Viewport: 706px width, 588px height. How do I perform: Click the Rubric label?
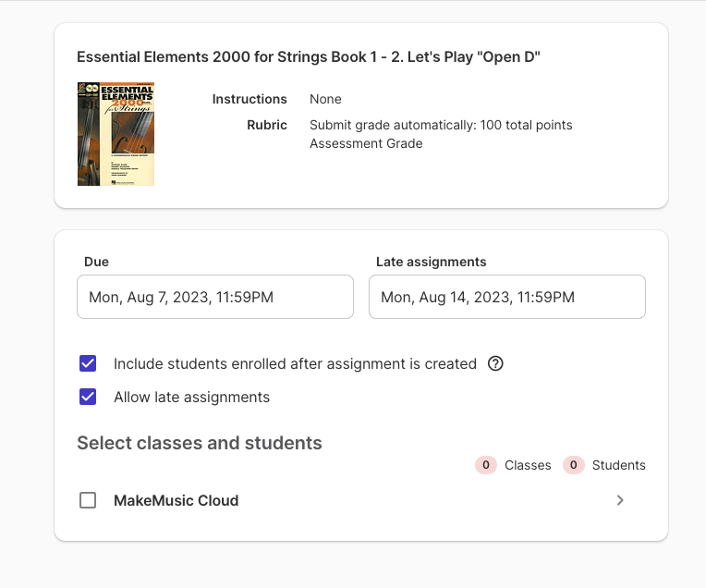point(267,125)
